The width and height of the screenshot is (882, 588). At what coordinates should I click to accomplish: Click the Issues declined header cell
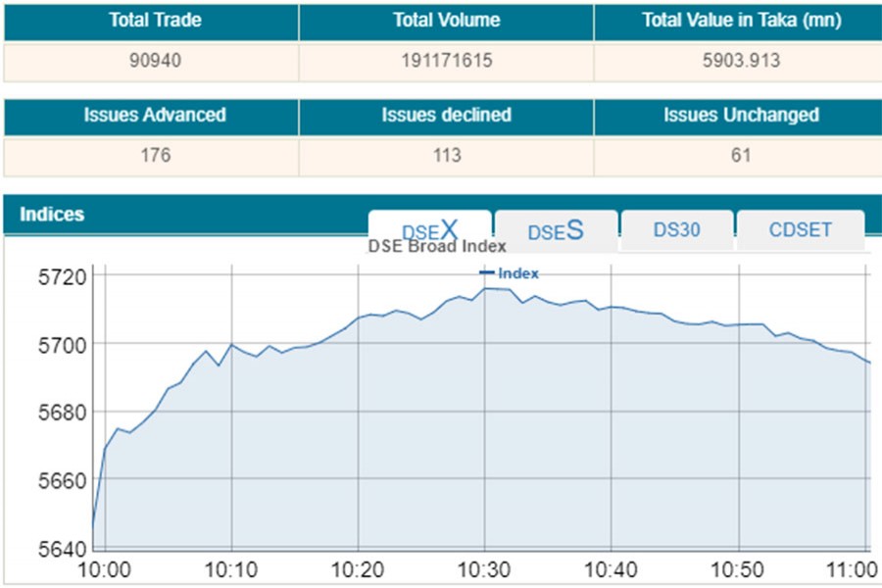click(446, 115)
